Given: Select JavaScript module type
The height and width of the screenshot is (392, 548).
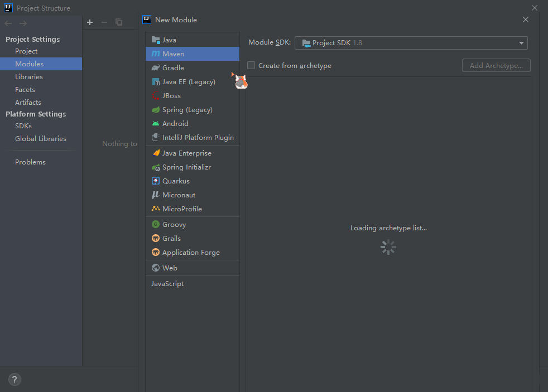Looking at the screenshot, I should 167,283.
